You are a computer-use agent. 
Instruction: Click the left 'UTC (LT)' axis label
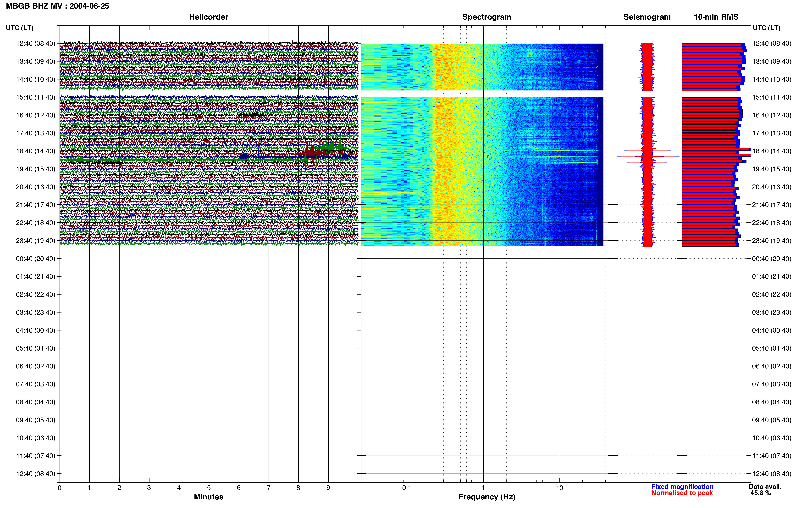19,28
